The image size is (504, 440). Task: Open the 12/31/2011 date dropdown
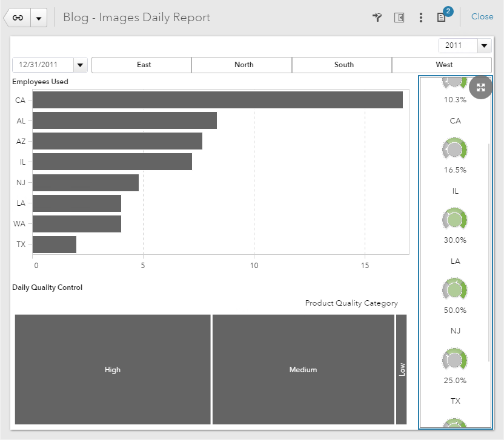point(81,65)
